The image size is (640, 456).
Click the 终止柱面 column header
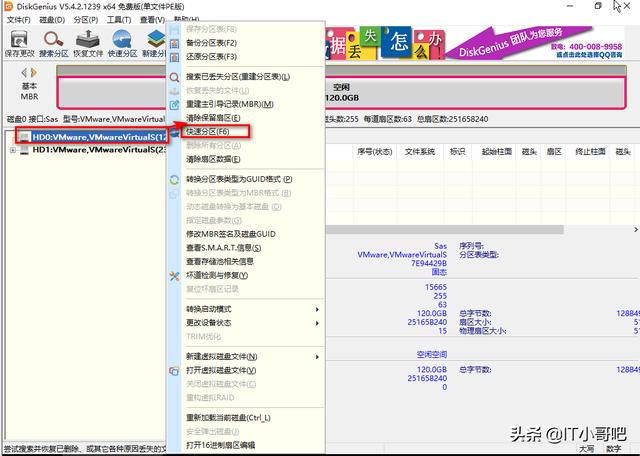pyautogui.click(x=590, y=152)
